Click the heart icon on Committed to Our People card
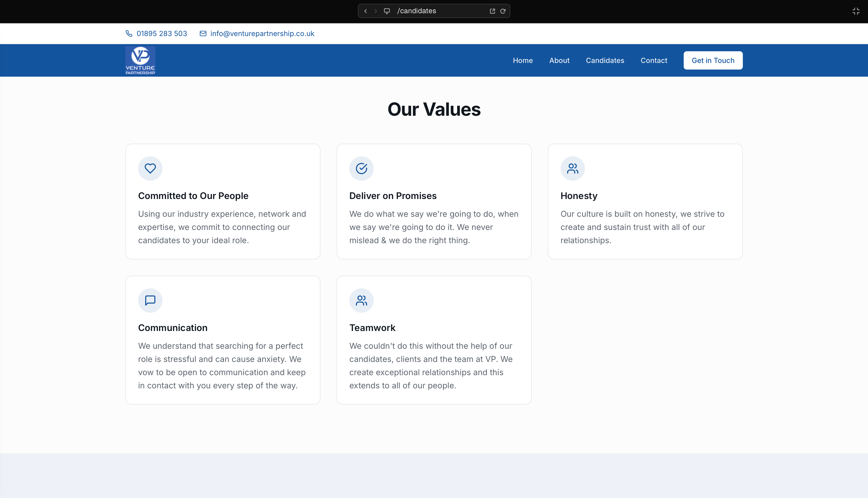The width and height of the screenshot is (868, 498). tap(150, 168)
